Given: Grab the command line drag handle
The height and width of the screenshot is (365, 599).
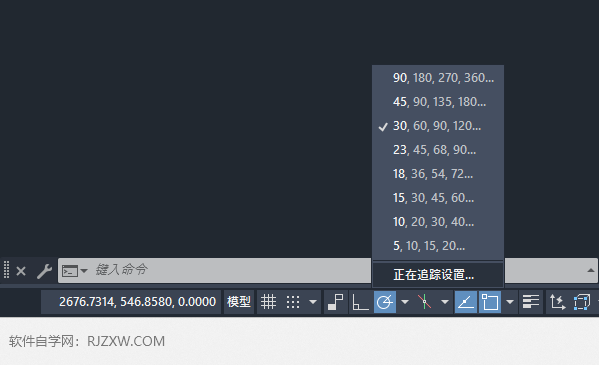Looking at the screenshot, I should [x=6, y=270].
